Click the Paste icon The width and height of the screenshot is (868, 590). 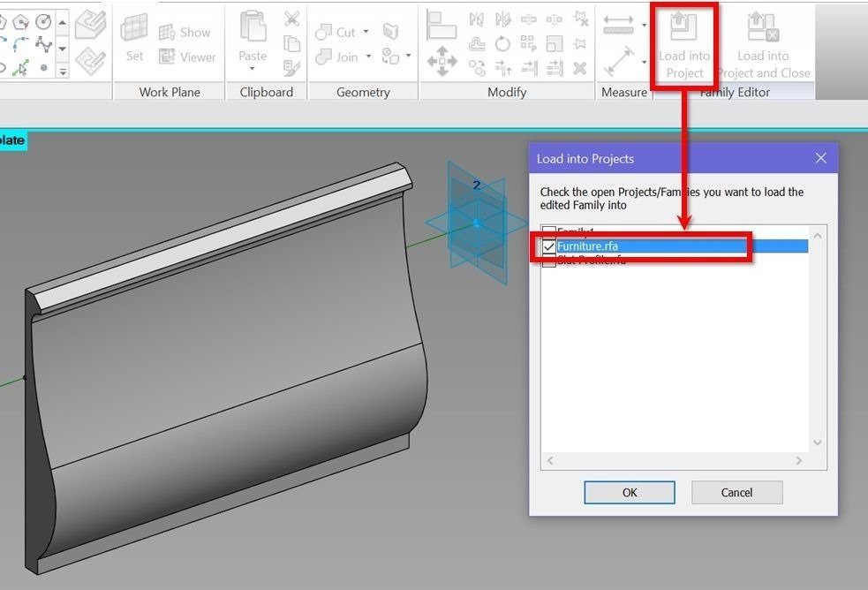253,26
